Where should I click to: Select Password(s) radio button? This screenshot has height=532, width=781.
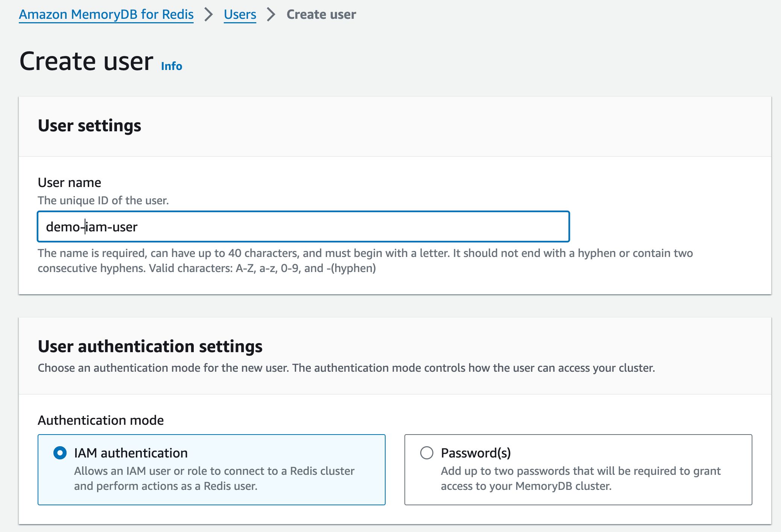tap(427, 453)
